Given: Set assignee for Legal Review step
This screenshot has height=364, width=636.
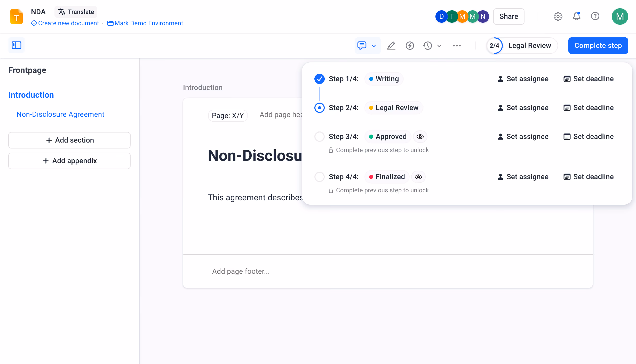Looking at the screenshot, I should 523,108.
